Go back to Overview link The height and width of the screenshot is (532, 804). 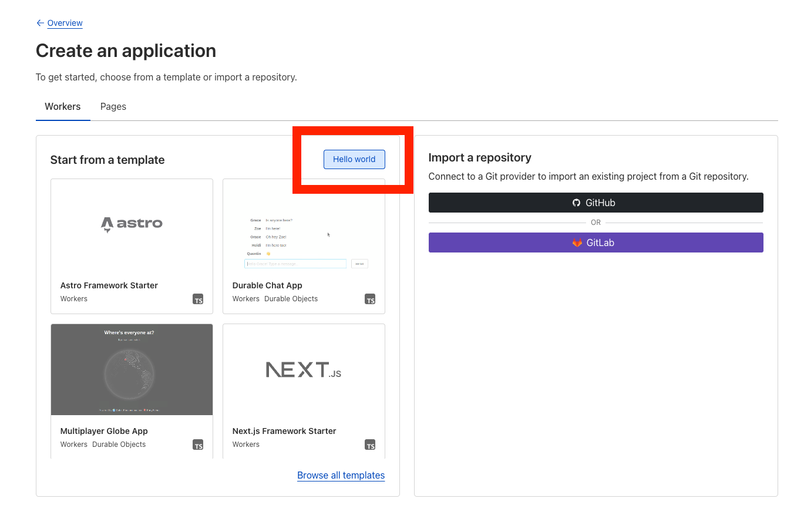65,23
